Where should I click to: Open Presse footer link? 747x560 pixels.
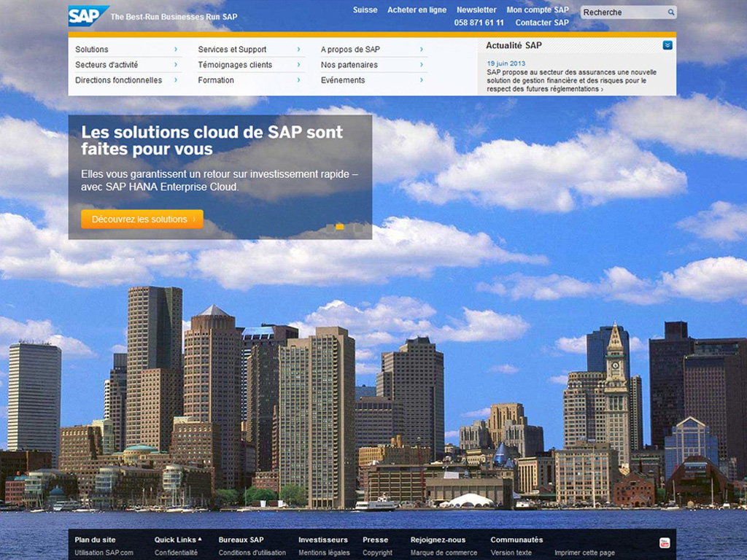[x=376, y=540]
